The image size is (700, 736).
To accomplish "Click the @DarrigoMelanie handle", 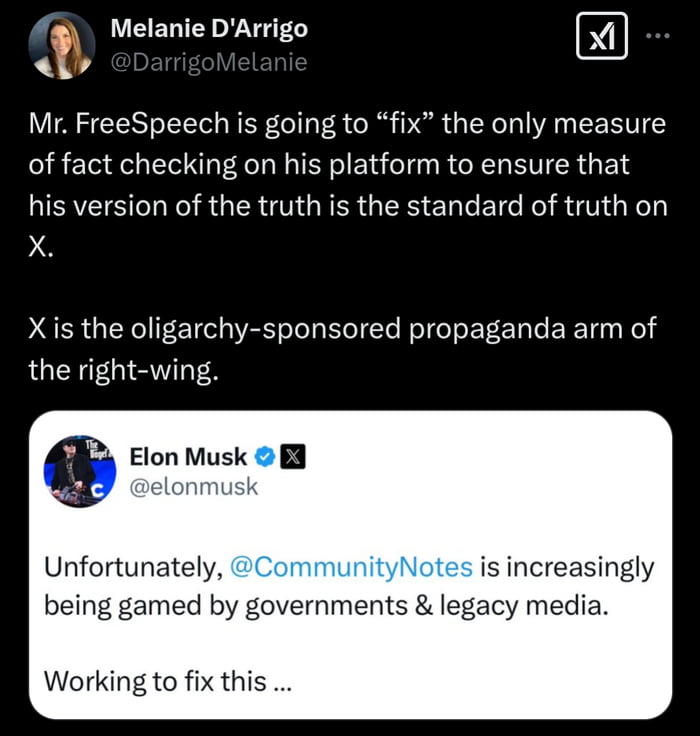I will coord(208,62).
